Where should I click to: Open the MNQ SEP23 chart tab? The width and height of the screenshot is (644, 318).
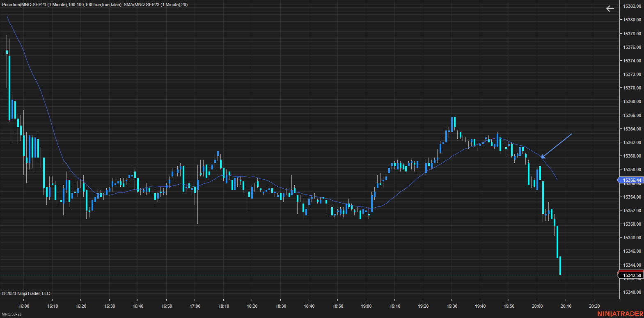tap(11, 314)
